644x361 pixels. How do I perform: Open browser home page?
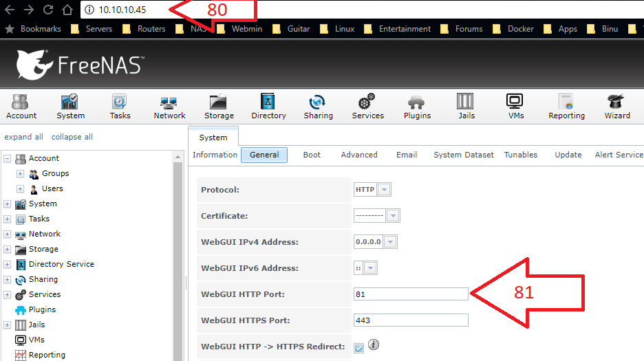point(67,10)
